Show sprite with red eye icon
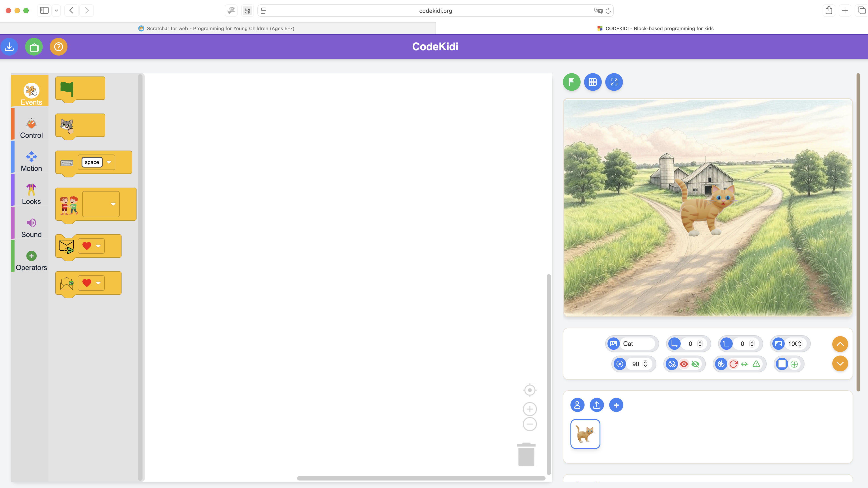 684,364
